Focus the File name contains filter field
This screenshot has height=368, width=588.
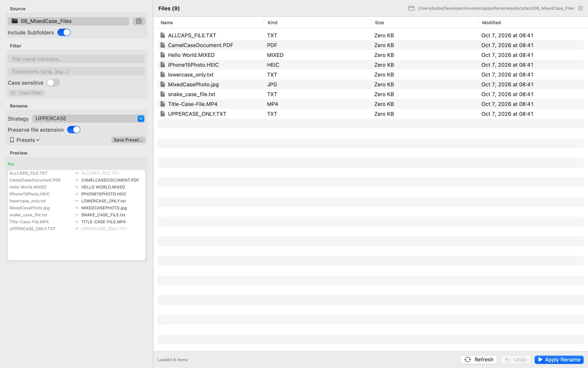(x=76, y=59)
